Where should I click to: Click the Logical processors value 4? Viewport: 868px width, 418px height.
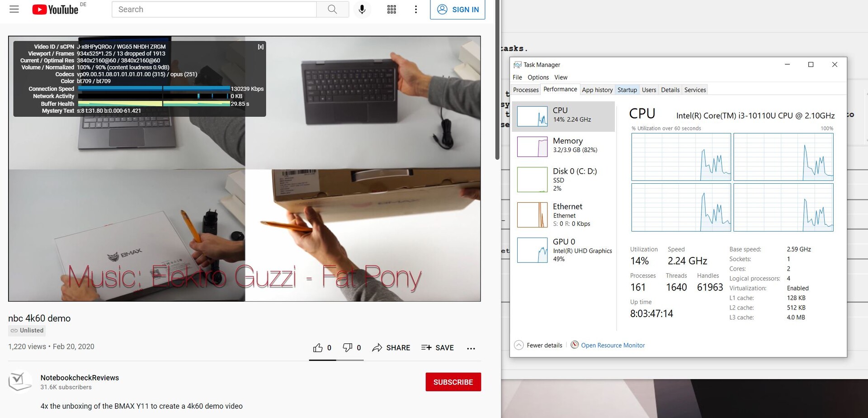(788, 279)
